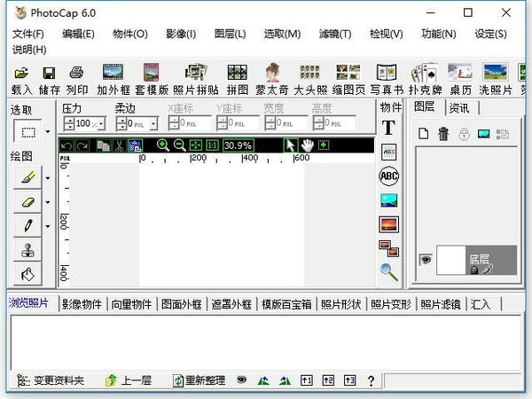Switch to the 照片滤镜 tab
532x399 pixels.
(x=441, y=304)
